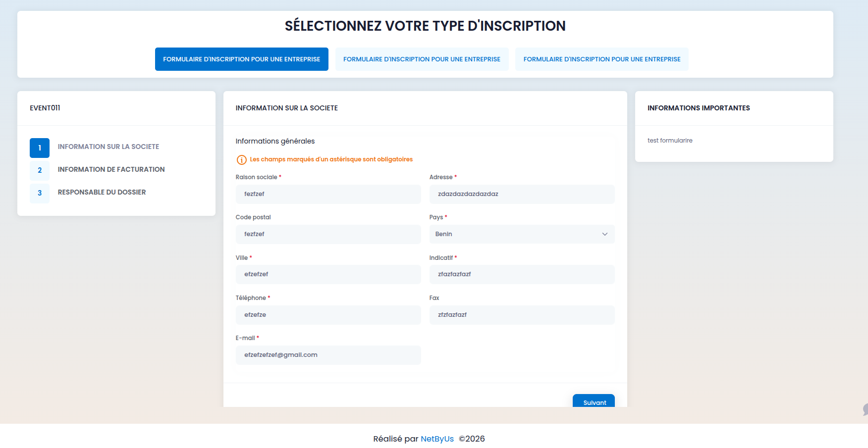Image resolution: width=868 pixels, height=448 pixels.
Task: Focus the Code postal text field
Action: [x=328, y=234]
